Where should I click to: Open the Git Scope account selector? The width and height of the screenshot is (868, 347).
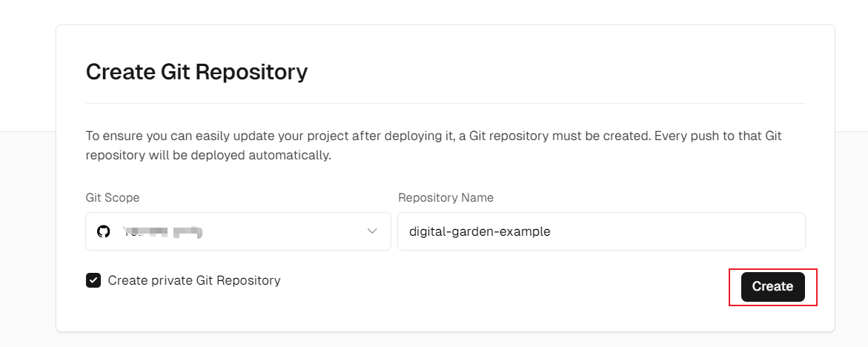[238, 231]
